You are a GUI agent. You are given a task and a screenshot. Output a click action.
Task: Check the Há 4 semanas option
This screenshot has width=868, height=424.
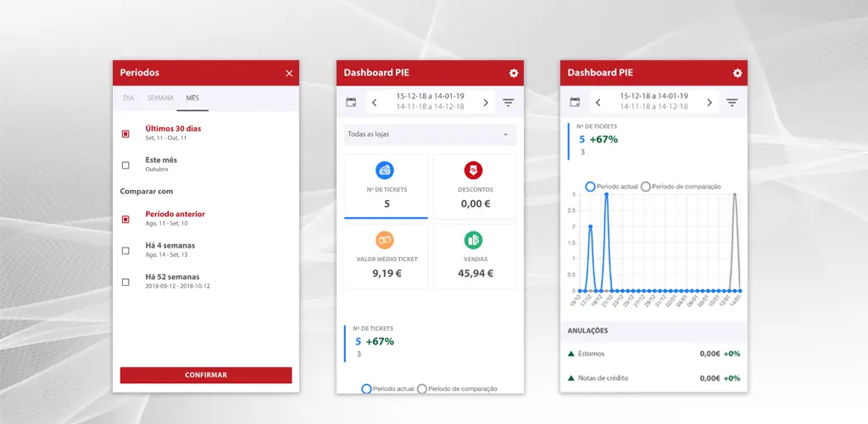(125, 250)
